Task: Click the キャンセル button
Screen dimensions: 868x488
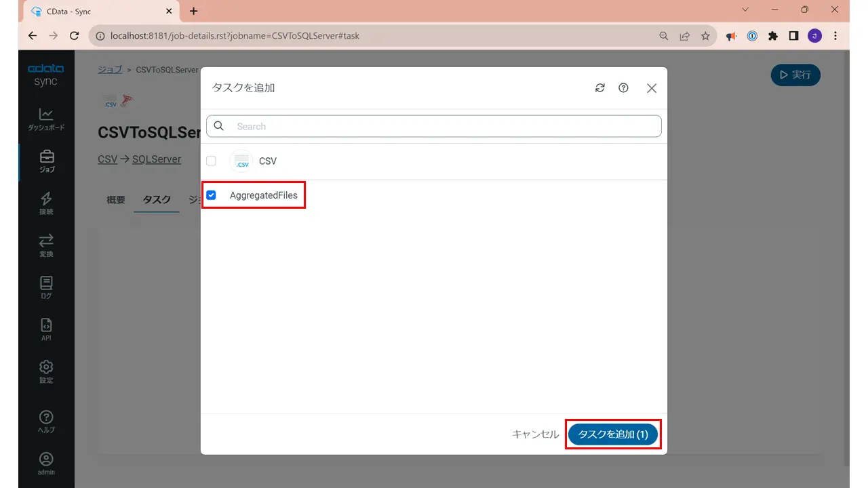Action: click(536, 434)
